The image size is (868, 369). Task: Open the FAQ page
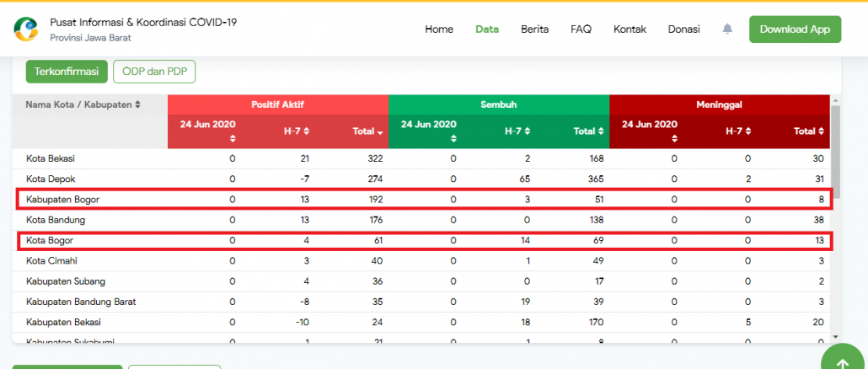point(581,29)
